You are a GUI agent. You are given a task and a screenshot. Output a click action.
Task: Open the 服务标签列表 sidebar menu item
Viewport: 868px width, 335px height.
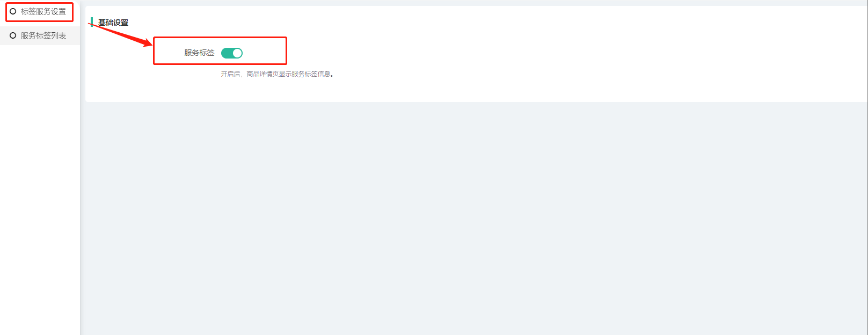click(40, 35)
